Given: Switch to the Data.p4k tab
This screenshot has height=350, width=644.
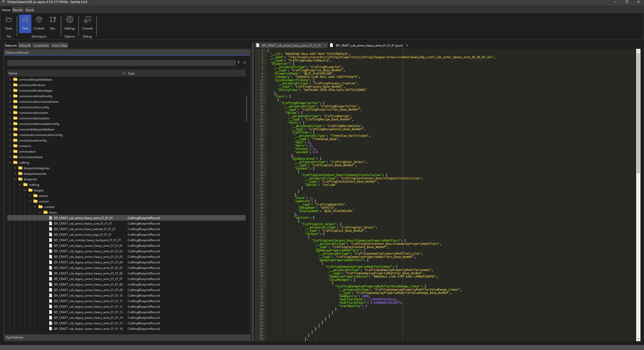Looking at the screenshot, I should 25,46.
